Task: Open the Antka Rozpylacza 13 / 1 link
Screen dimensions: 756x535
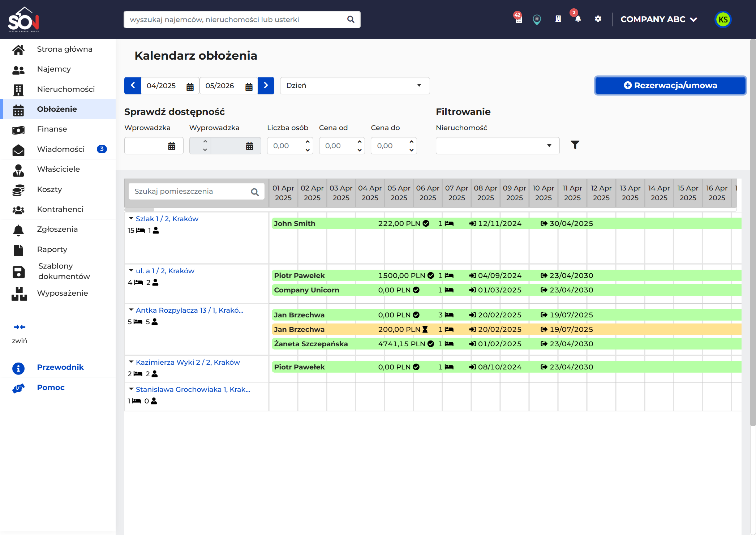Action: pyautogui.click(x=189, y=310)
